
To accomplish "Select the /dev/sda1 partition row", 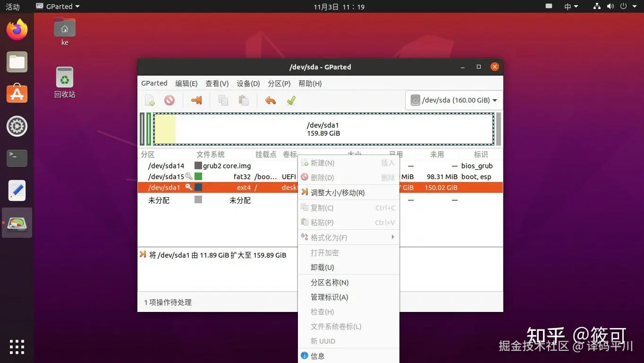I will click(320, 187).
